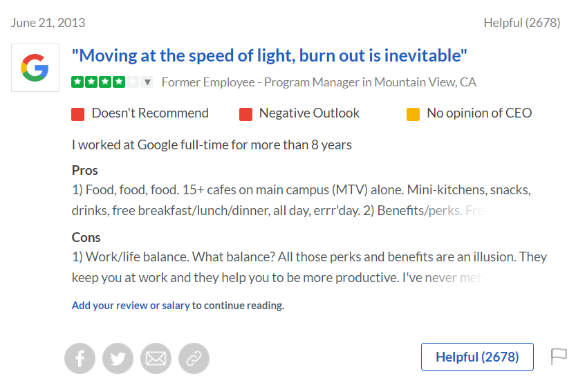Share review on Twitter
Image resolution: width=576 pixels, height=392 pixels.
coord(118,358)
